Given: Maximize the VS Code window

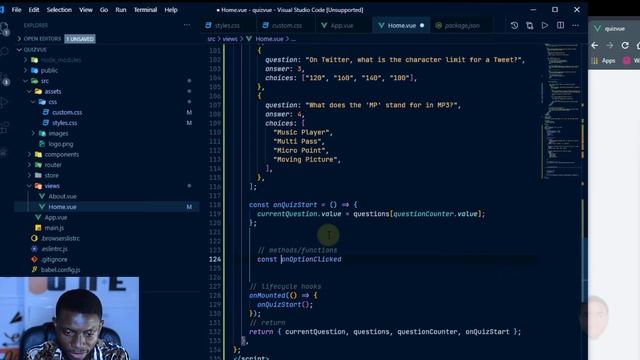Looking at the screenshot, I should pyautogui.click(x=555, y=9).
